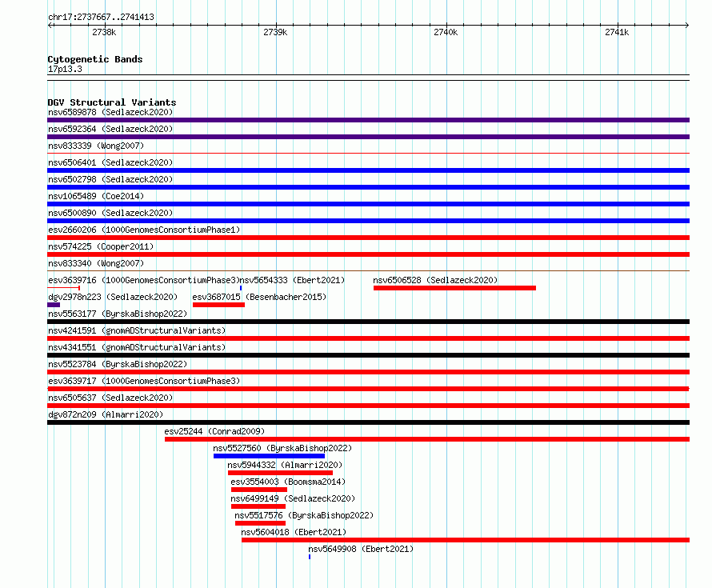Click the red bar under esv3554003

coord(259,490)
